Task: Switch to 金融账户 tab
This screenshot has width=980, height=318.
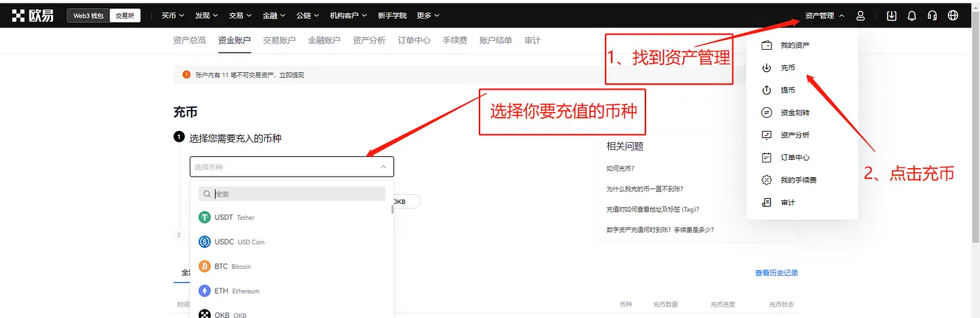Action: click(x=324, y=41)
